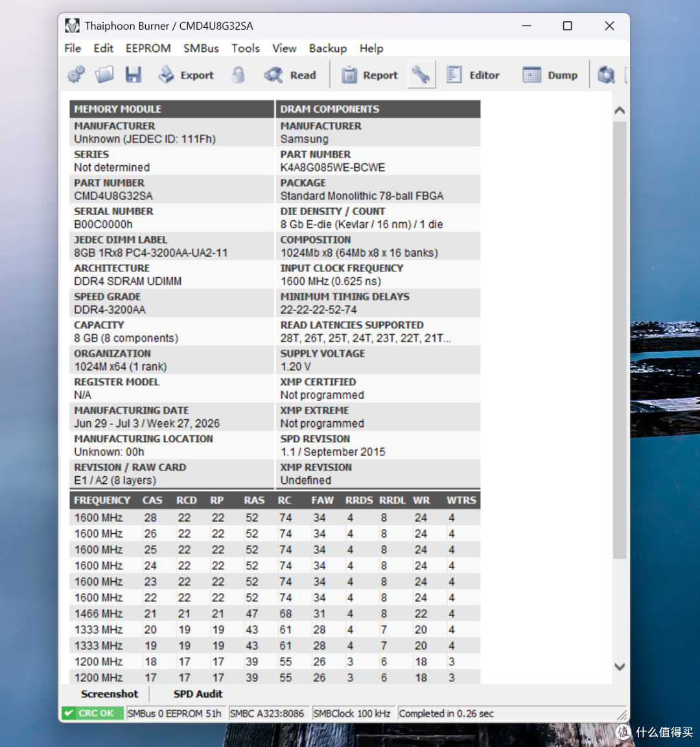Click the JEDEC label 8GB 1Rx8 PC4-3200AA-UA2-11

pos(150,253)
